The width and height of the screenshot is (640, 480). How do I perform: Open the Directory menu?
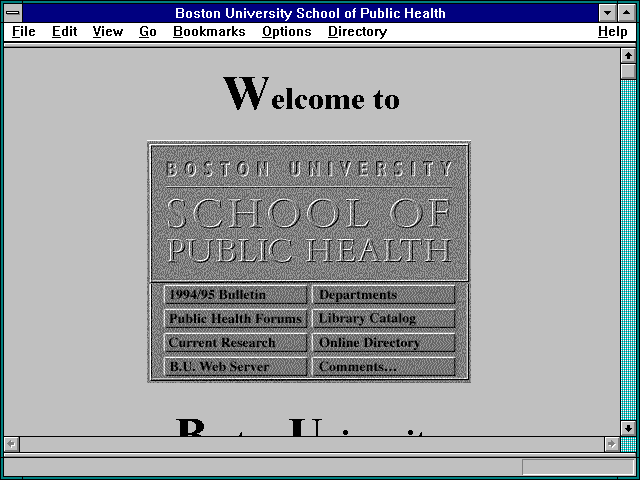[358, 32]
